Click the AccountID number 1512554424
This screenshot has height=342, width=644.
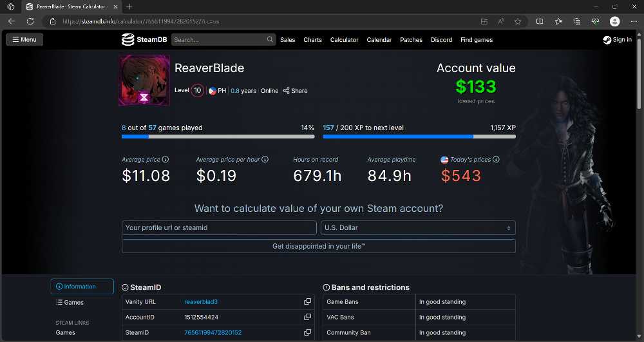pyautogui.click(x=201, y=317)
